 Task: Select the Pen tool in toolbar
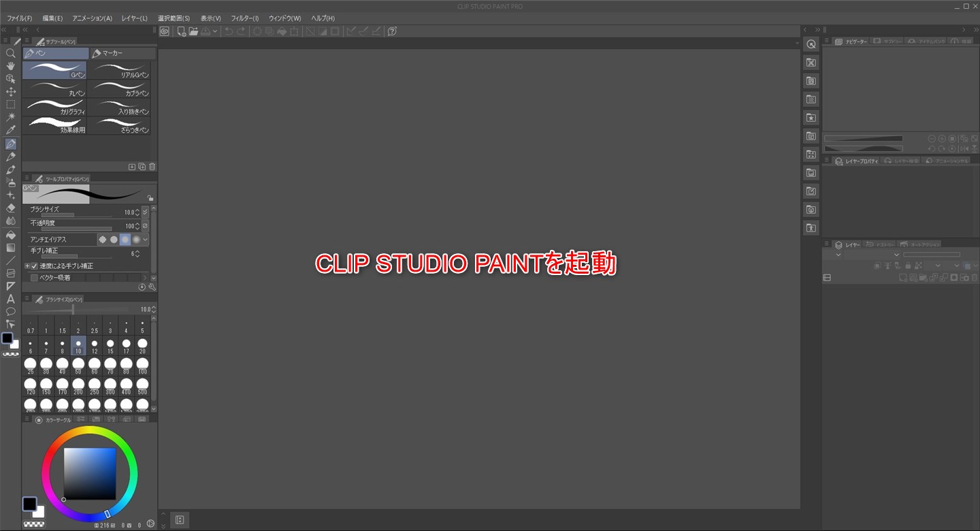tap(10, 144)
